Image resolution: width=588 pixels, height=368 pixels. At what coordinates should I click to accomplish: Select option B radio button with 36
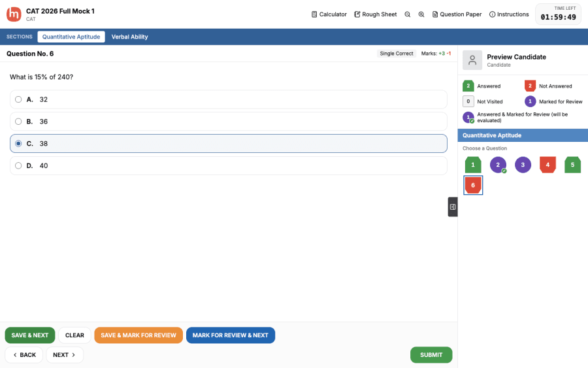click(x=18, y=122)
